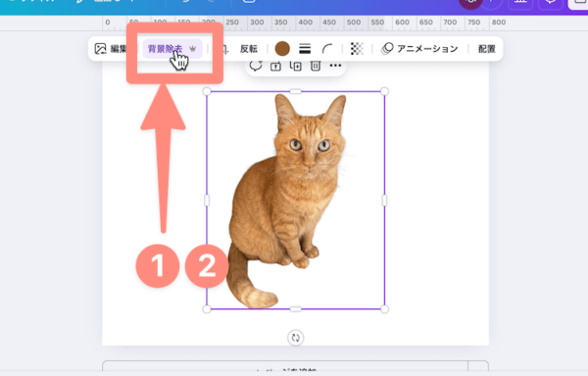Click the ruler mark labeled 800
Image resolution: width=588 pixels, height=376 pixels.
[499, 23]
